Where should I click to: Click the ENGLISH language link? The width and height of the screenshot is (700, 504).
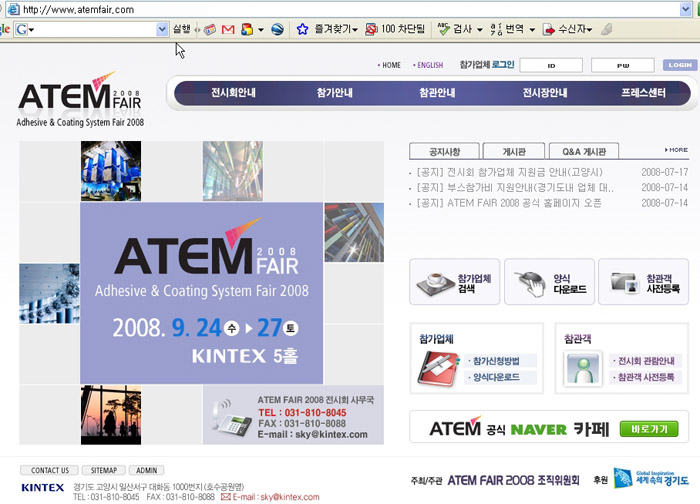428,65
